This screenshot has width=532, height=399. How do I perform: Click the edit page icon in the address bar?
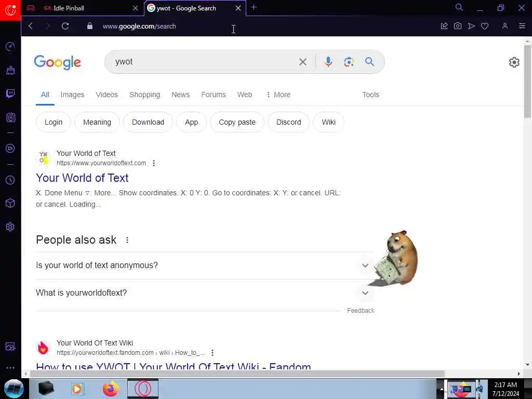pos(444,26)
